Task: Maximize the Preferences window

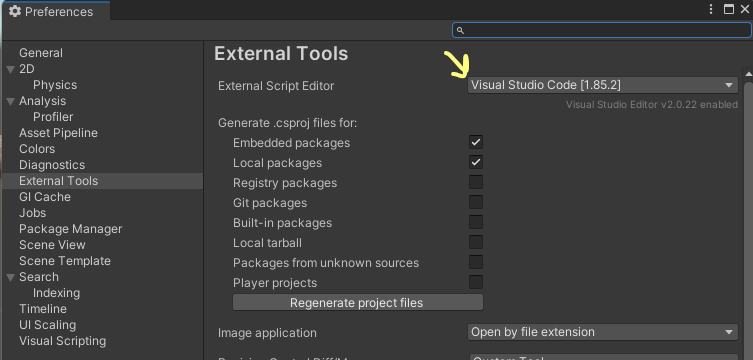Action: 729,10
